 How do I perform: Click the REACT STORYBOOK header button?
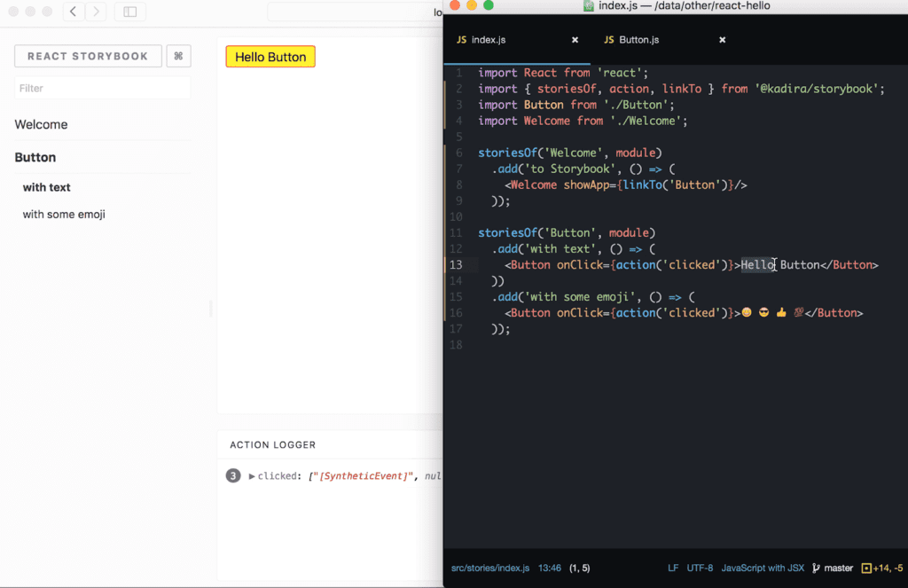88,56
